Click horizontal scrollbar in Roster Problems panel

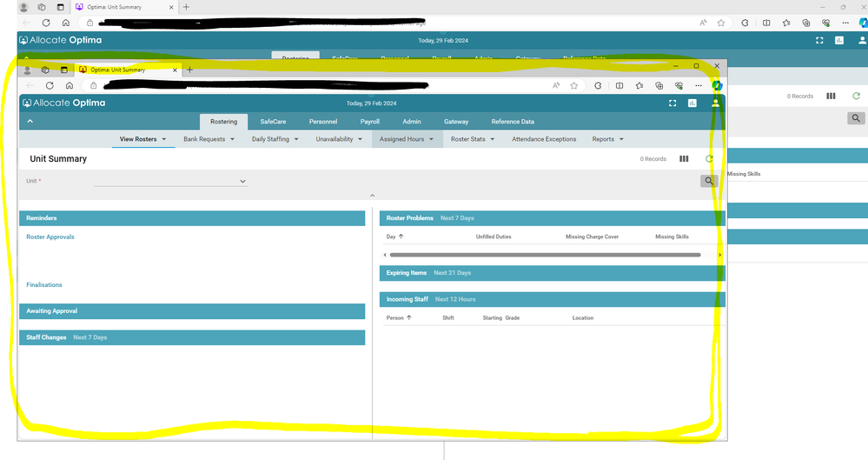[546, 255]
